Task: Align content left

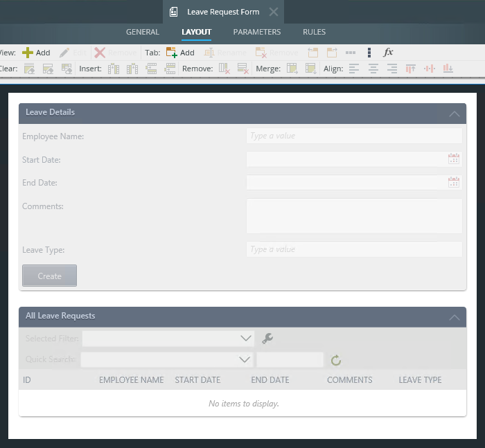Action: click(x=354, y=69)
